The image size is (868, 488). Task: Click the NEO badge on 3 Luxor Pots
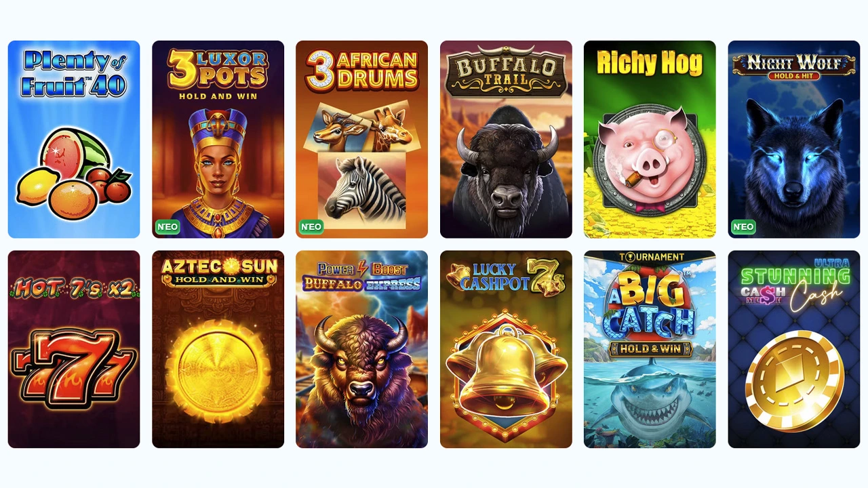tap(167, 226)
